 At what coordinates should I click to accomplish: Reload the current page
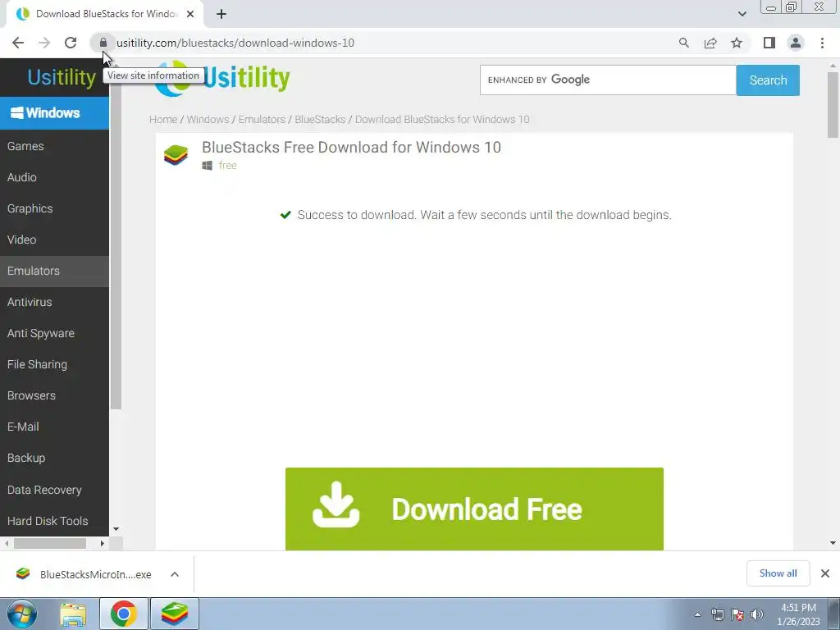click(71, 43)
